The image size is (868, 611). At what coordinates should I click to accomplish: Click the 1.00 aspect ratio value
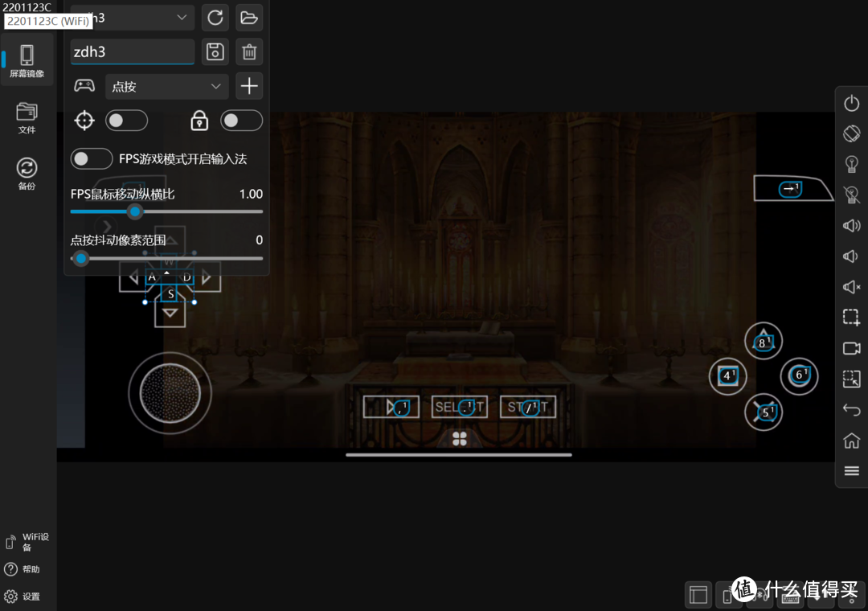point(251,194)
